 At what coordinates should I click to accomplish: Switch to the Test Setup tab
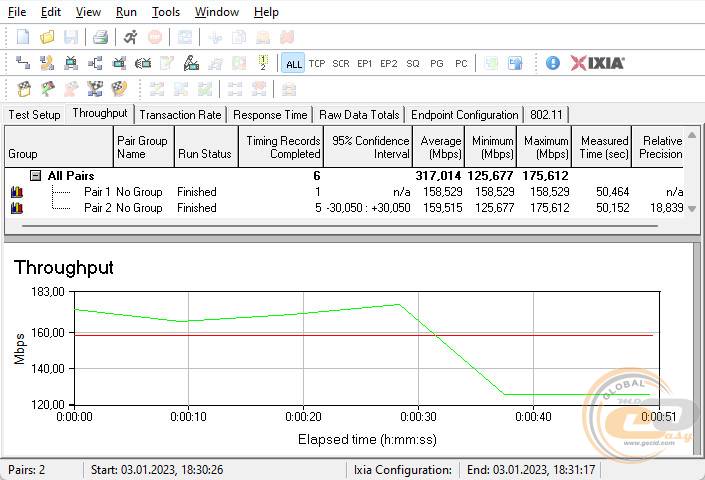(35, 115)
